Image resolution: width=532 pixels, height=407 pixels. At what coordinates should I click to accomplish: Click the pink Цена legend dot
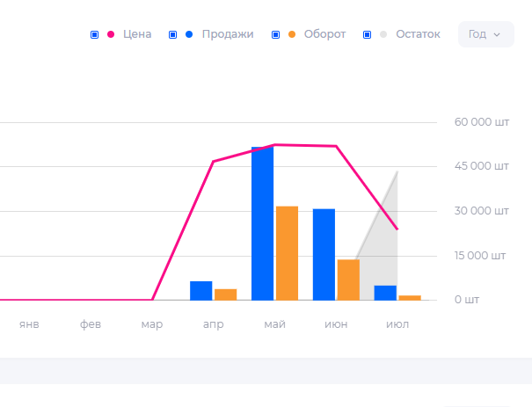(111, 34)
